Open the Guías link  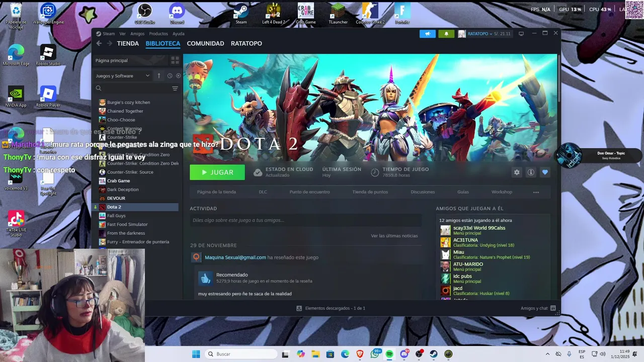463,192
